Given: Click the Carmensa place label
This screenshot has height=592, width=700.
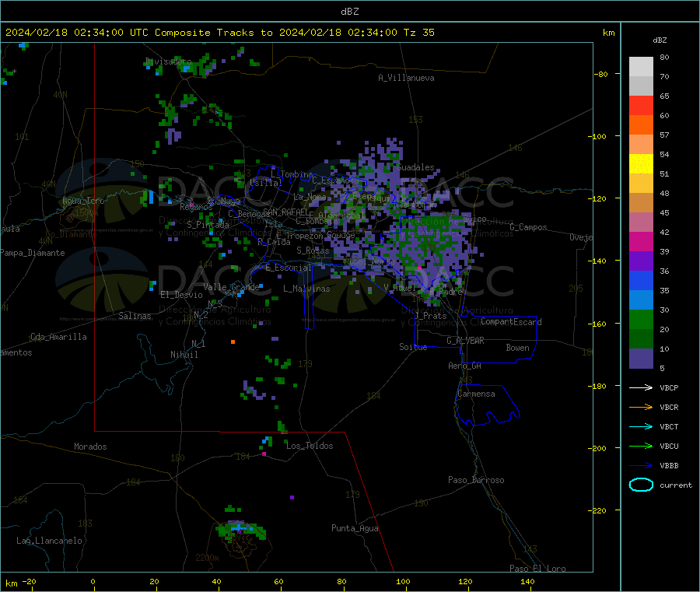Looking at the screenshot, I should 476,394.
